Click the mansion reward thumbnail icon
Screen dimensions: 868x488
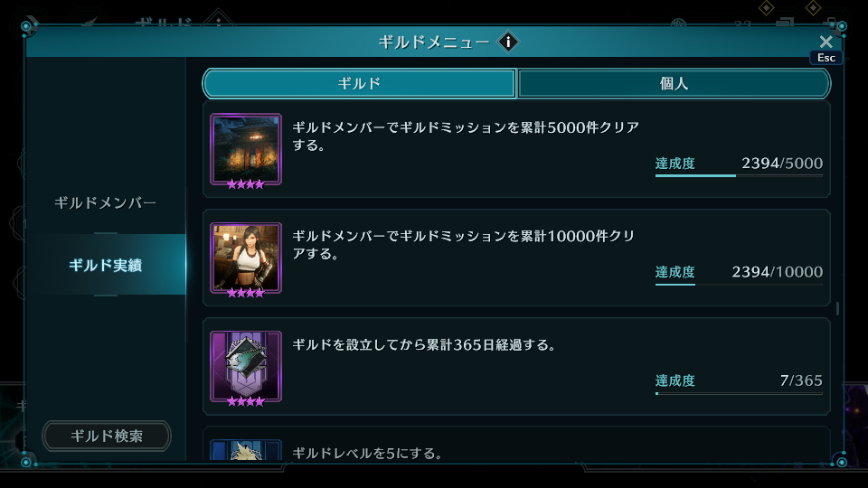(246, 149)
